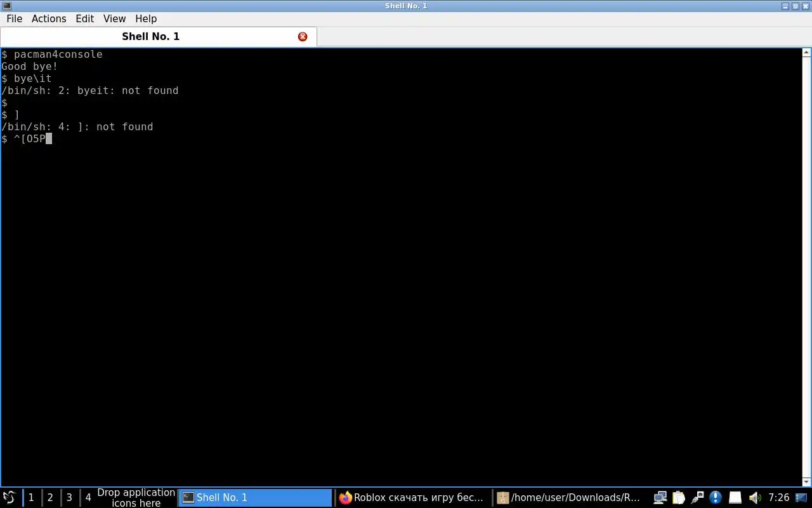Open the Help menu

pos(146,19)
